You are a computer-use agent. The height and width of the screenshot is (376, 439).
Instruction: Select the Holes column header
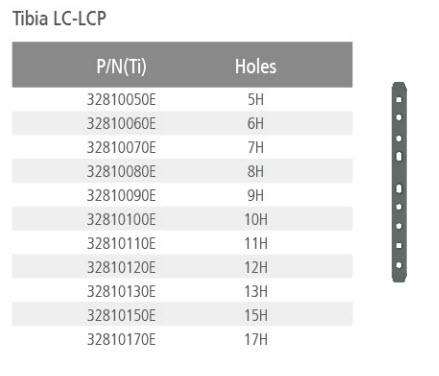[256, 66]
